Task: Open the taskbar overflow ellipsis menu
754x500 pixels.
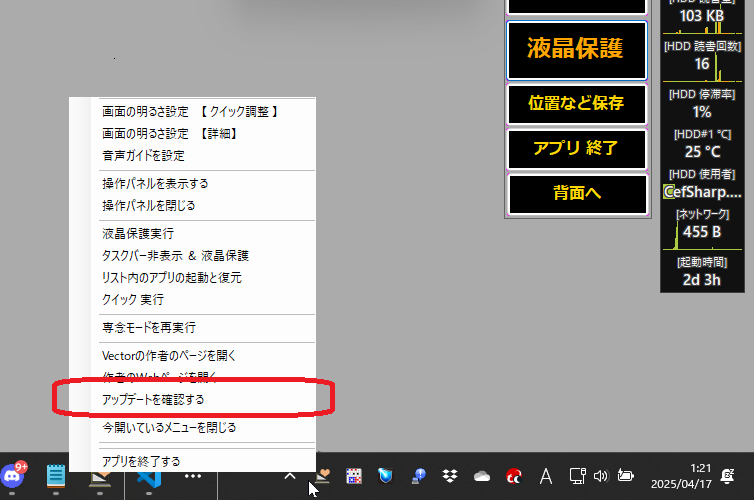Action: (x=193, y=476)
